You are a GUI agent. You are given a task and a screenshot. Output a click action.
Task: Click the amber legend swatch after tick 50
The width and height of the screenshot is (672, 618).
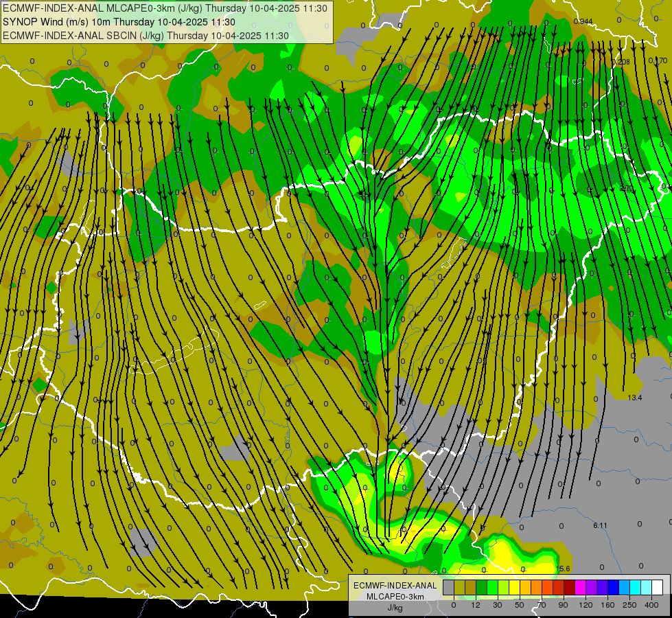525,587
